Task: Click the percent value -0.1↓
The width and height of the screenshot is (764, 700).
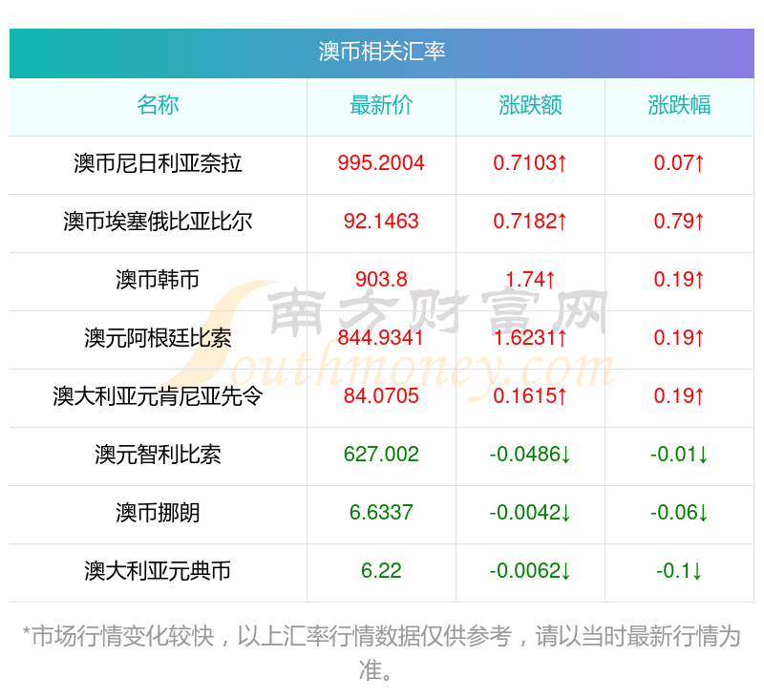Action: [x=679, y=571]
